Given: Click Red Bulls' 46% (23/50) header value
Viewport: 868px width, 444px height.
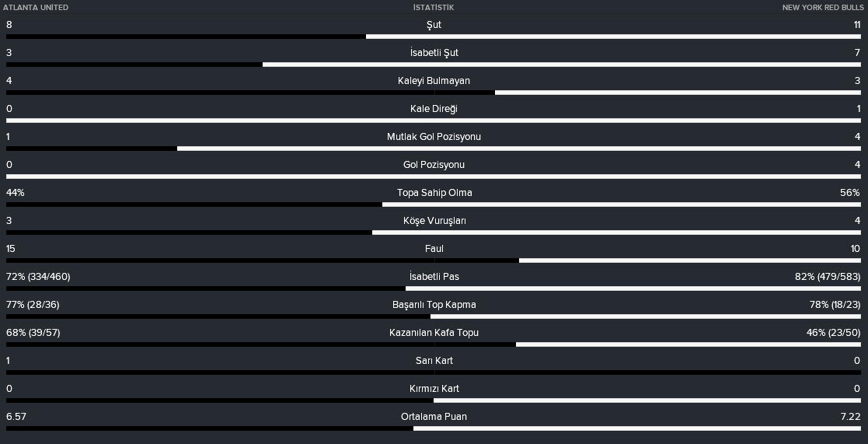Looking at the screenshot, I should 833,333.
